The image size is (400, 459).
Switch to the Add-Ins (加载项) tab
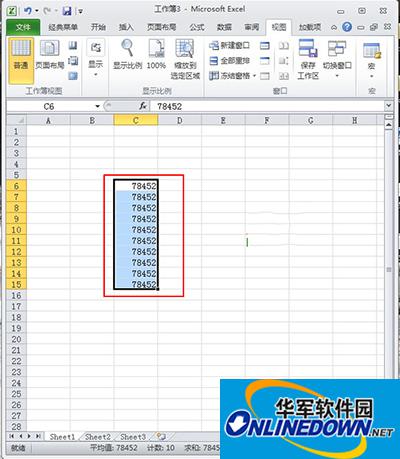(x=310, y=27)
